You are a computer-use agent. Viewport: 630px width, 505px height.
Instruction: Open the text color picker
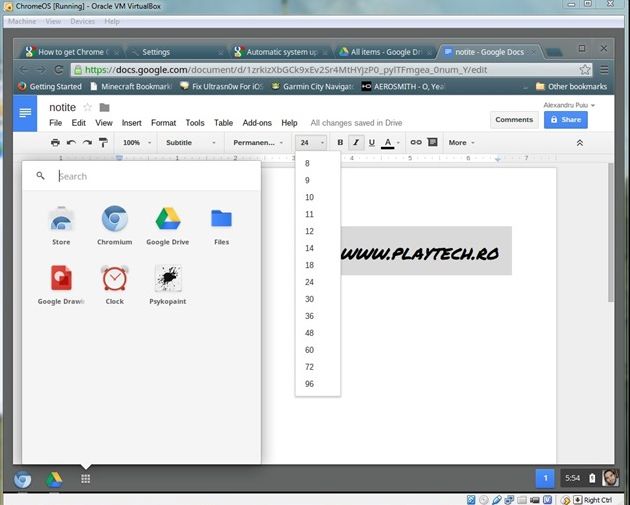click(x=390, y=143)
